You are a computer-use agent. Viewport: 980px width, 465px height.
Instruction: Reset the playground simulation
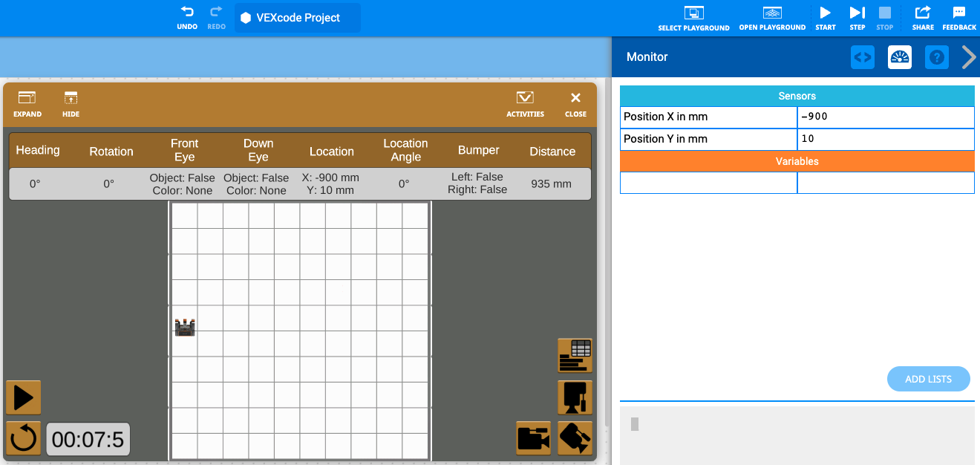pyautogui.click(x=22, y=438)
